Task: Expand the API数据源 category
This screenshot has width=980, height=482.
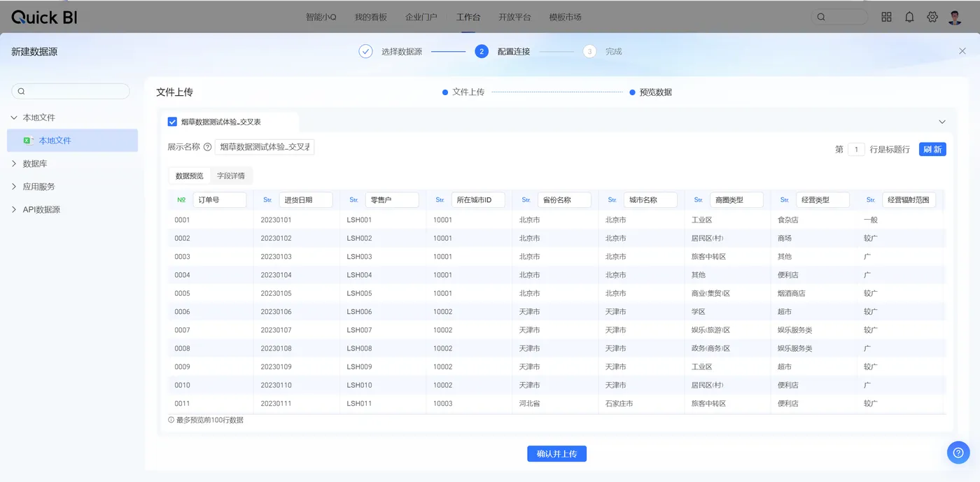Action: point(15,210)
